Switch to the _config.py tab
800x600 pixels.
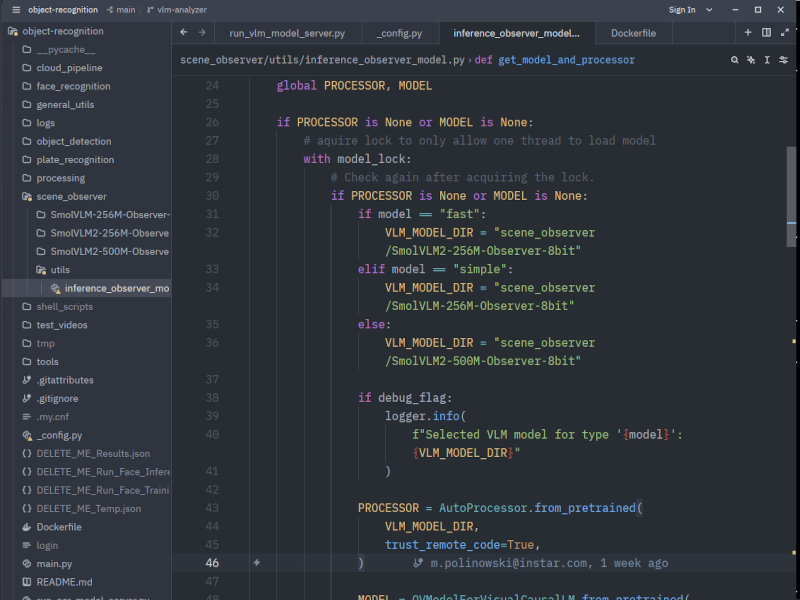click(x=399, y=33)
